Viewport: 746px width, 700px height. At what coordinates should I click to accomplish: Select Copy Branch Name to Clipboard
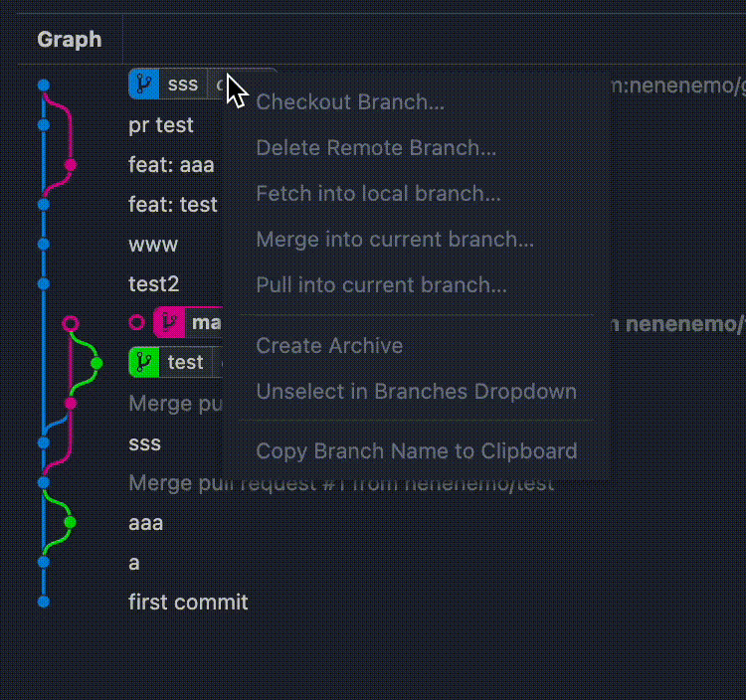(417, 450)
